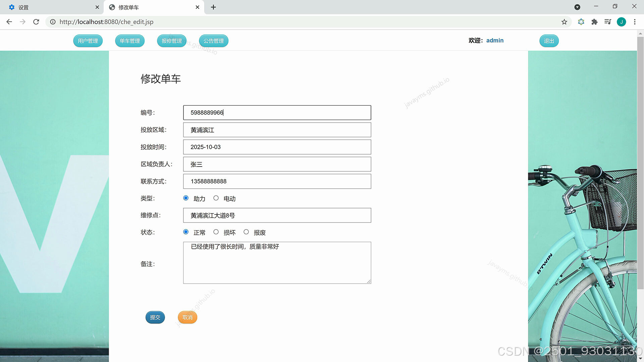
Task: Open 公告管理 menu
Action: point(214,41)
